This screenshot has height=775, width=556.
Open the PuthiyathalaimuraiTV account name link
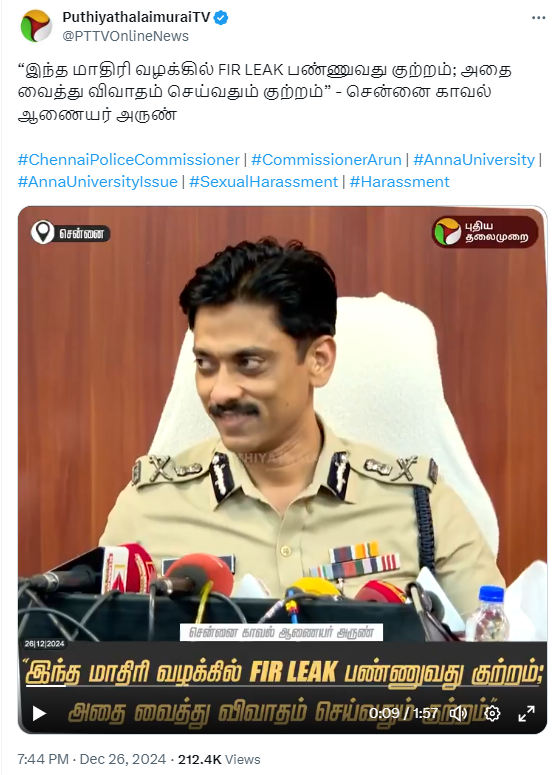[136, 17]
